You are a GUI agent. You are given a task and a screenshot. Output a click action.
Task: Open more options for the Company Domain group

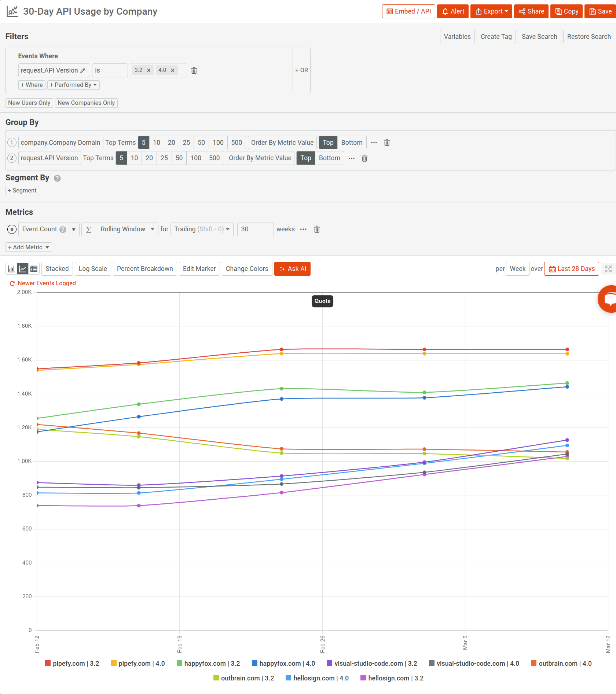click(x=374, y=143)
